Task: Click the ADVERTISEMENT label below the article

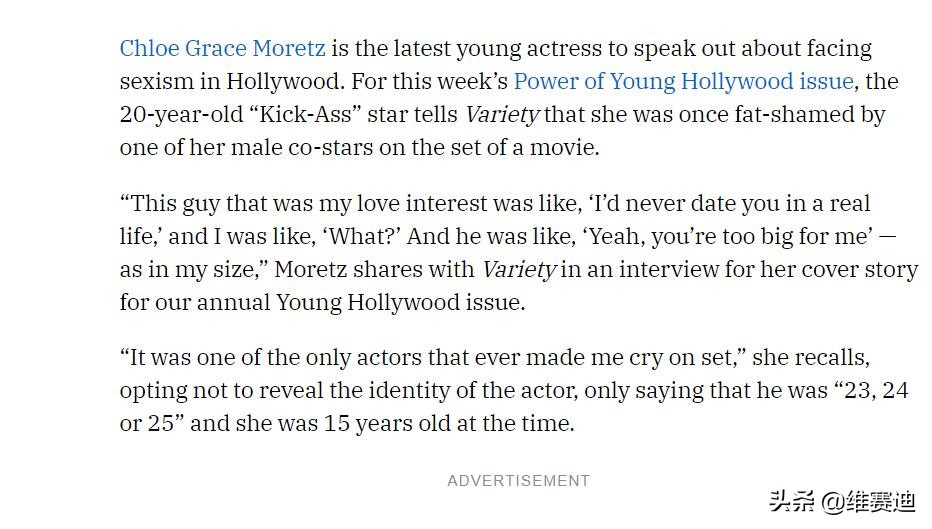Action: tap(518, 481)
